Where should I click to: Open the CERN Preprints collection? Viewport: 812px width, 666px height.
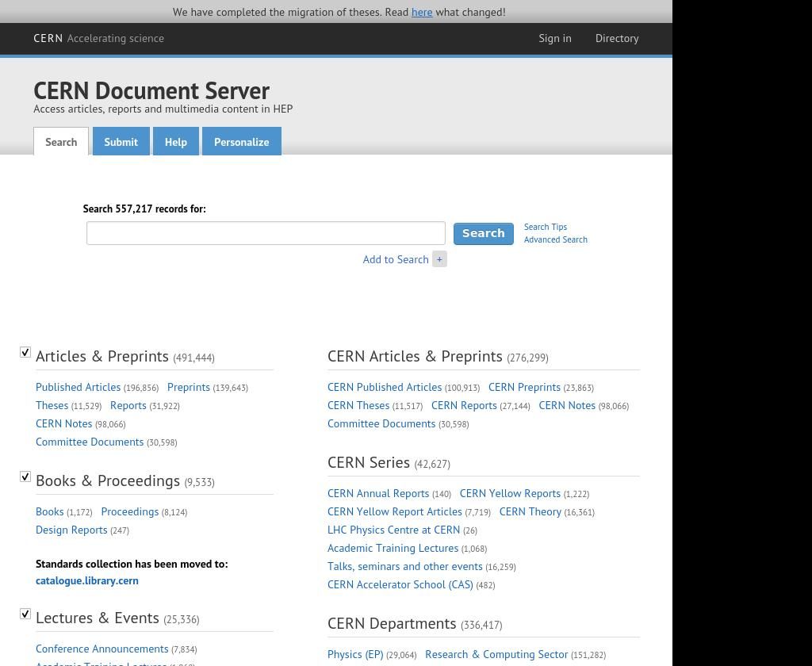[x=525, y=388]
